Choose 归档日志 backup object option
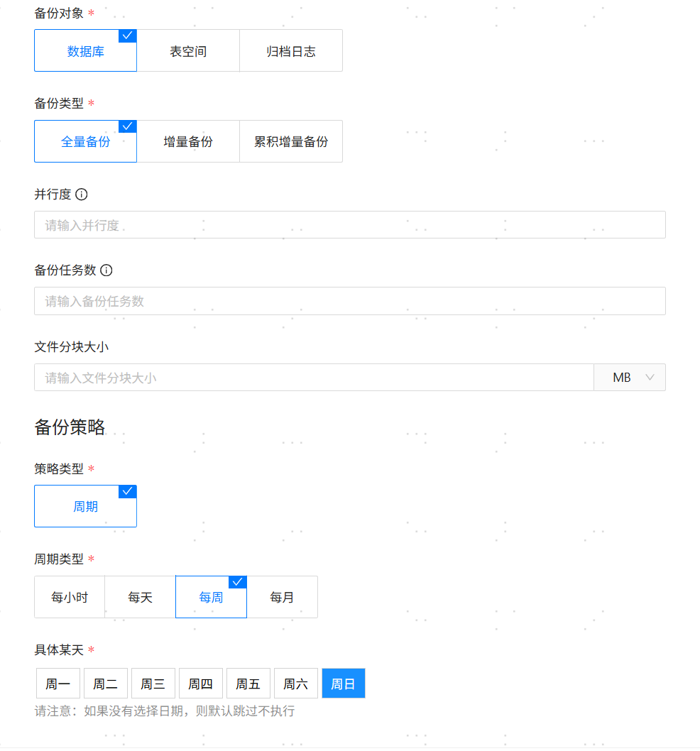 tap(291, 51)
